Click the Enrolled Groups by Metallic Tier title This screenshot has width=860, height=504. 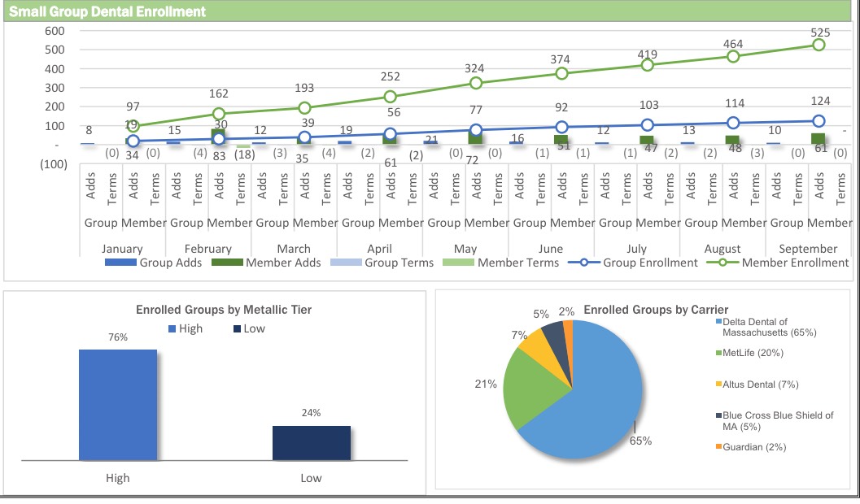point(223,310)
